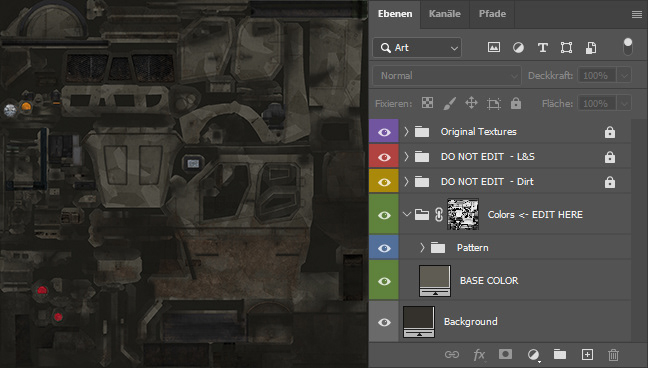This screenshot has height=368, width=648.
Task: Click the add layer mask icon
Action: 505,354
